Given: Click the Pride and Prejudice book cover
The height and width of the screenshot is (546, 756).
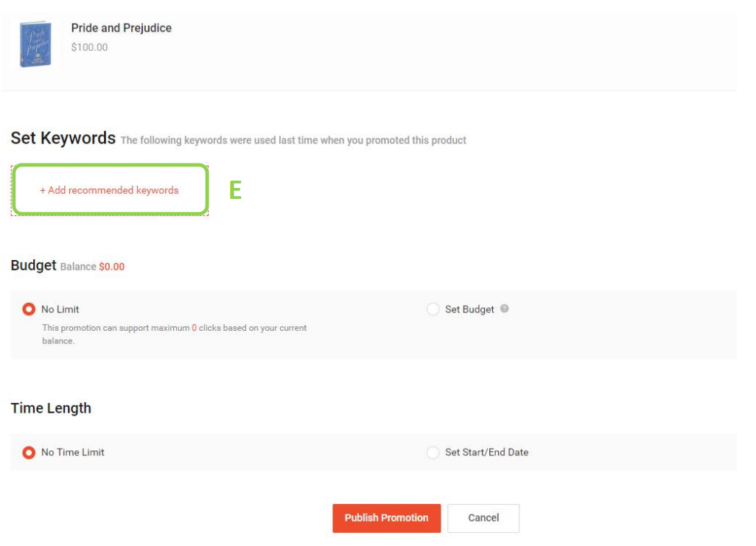Looking at the screenshot, I should (35, 44).
